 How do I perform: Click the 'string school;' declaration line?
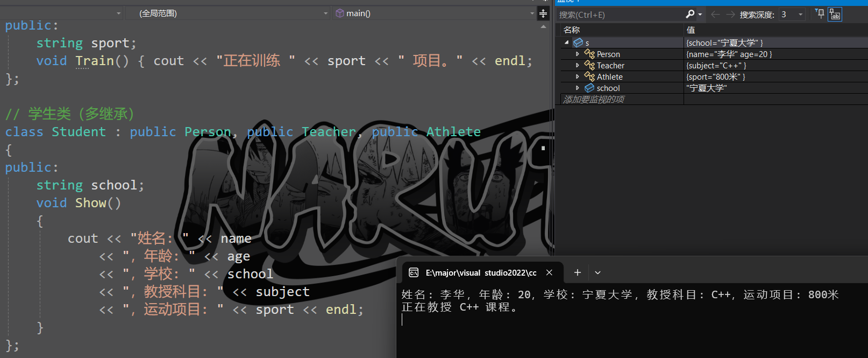90,185
